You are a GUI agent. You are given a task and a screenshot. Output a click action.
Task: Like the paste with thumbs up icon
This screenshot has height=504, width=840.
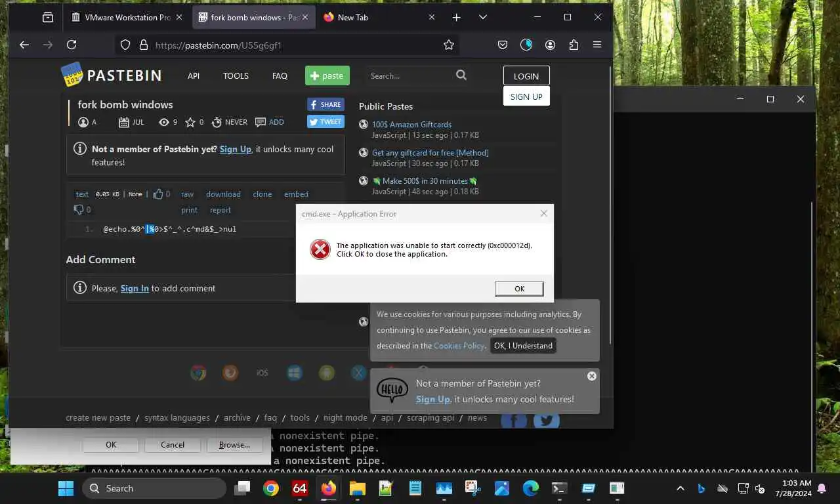click(158, 194)
